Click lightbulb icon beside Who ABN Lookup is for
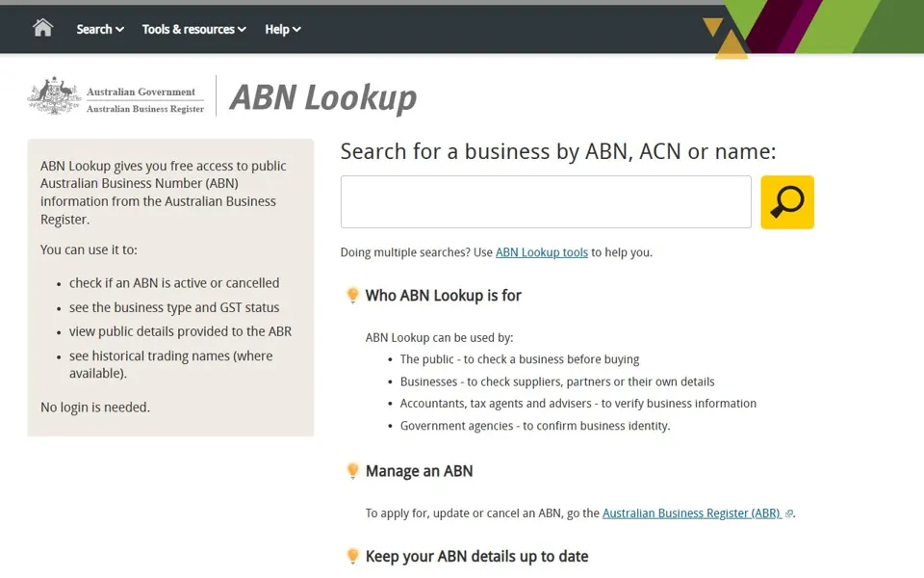This screenshot has width=924, height=578. [x=352, y=295]
